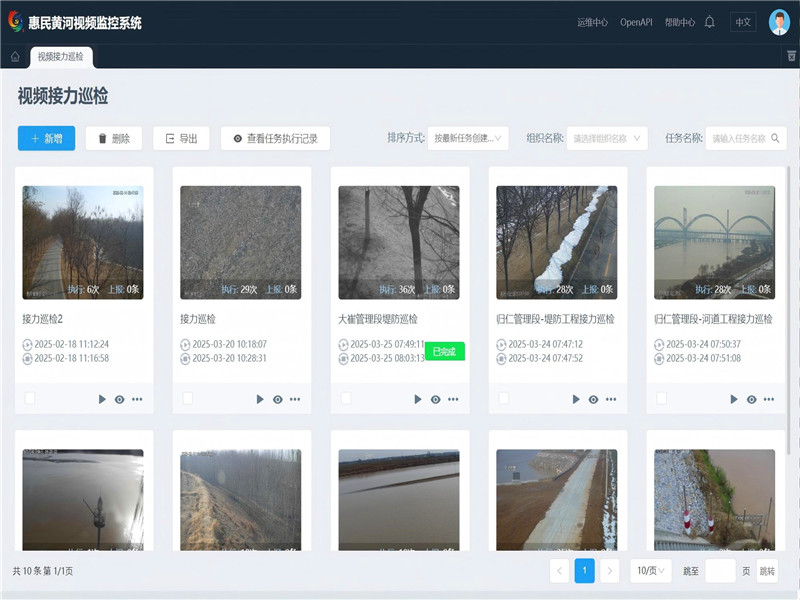Click the vertical scrollbar of card list

[x=789, y=311]
